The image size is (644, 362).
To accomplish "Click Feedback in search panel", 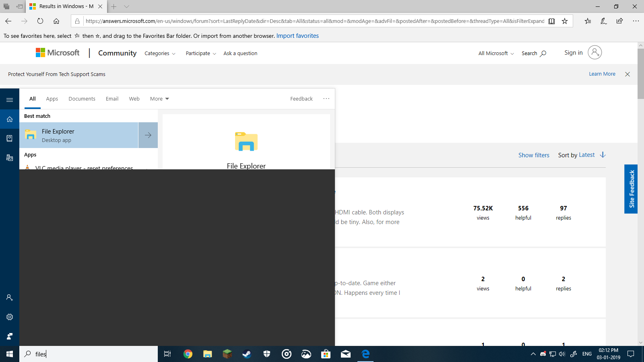I will [x=301, y=99].
